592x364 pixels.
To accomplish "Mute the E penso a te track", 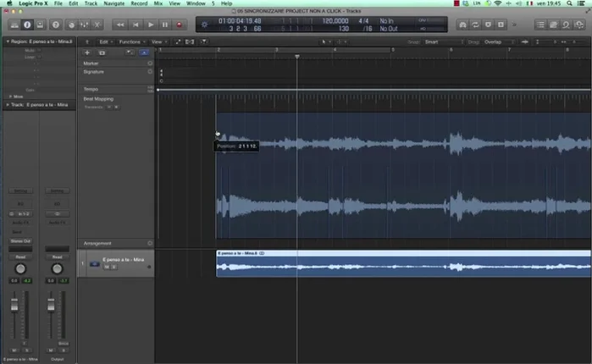I will point(107,267).
